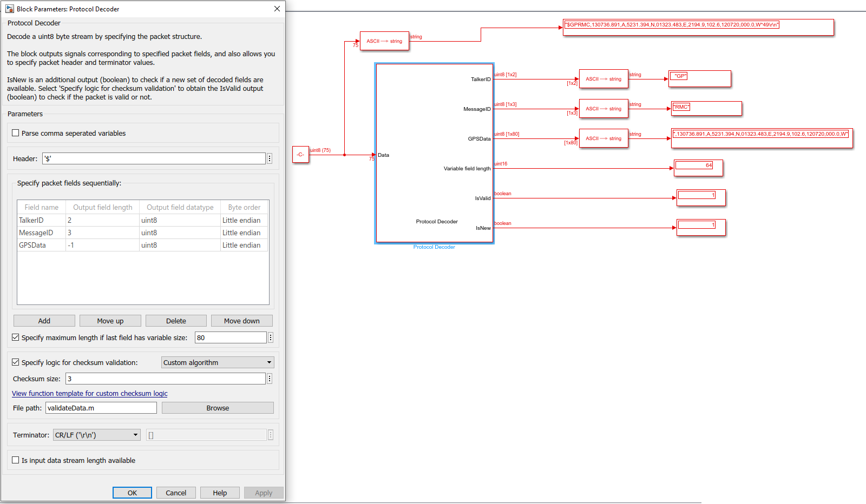Select the IsValid display block showing 1

(700, 197)
